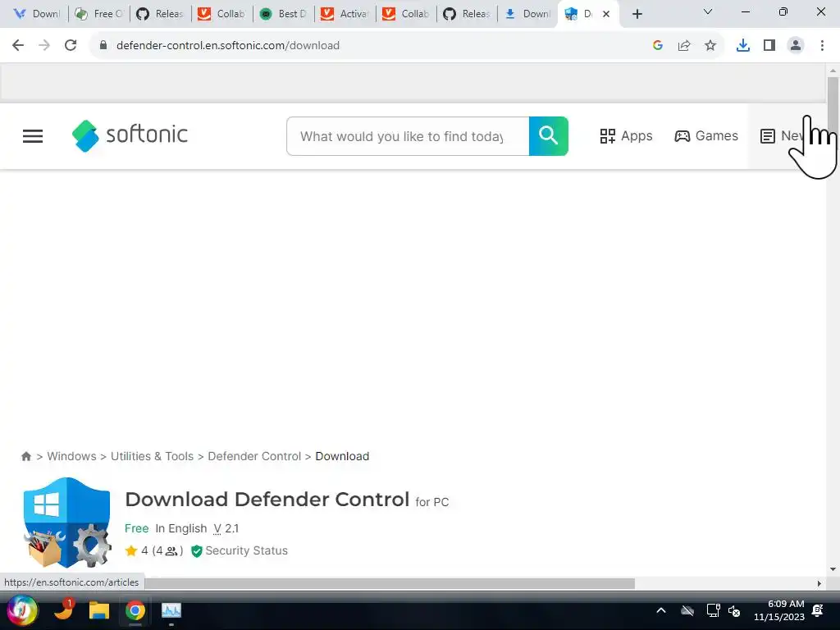This screenshot has height=630, width=840.
Task: Switch to Free O tab
Action: (x=98, y=14)
